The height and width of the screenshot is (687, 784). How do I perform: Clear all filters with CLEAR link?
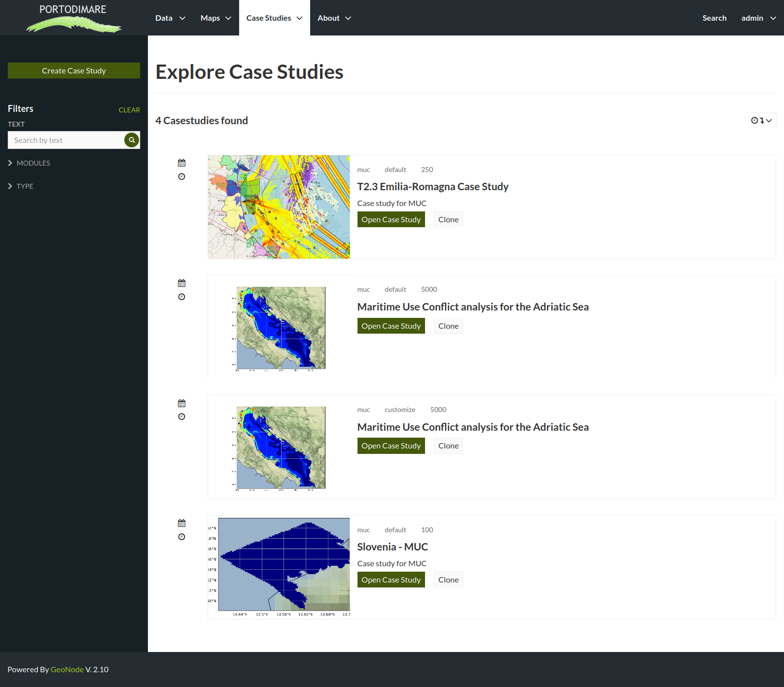point(129,110)
